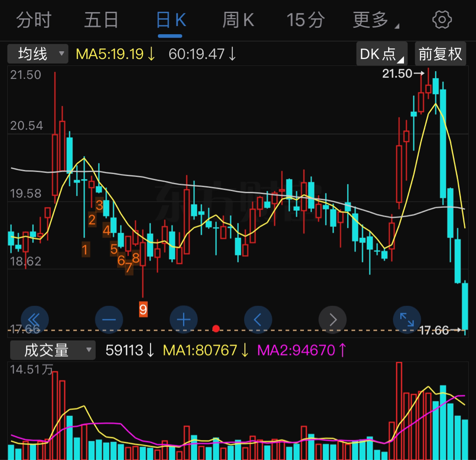The height and width of the screenshot is (460, 476).
Task: Select the 15分 tab
Action: pos(306,20)
